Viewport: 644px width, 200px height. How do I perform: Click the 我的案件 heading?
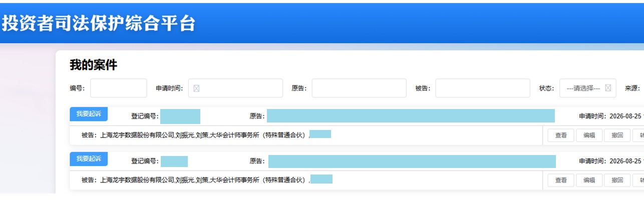(x=93, y=65)
